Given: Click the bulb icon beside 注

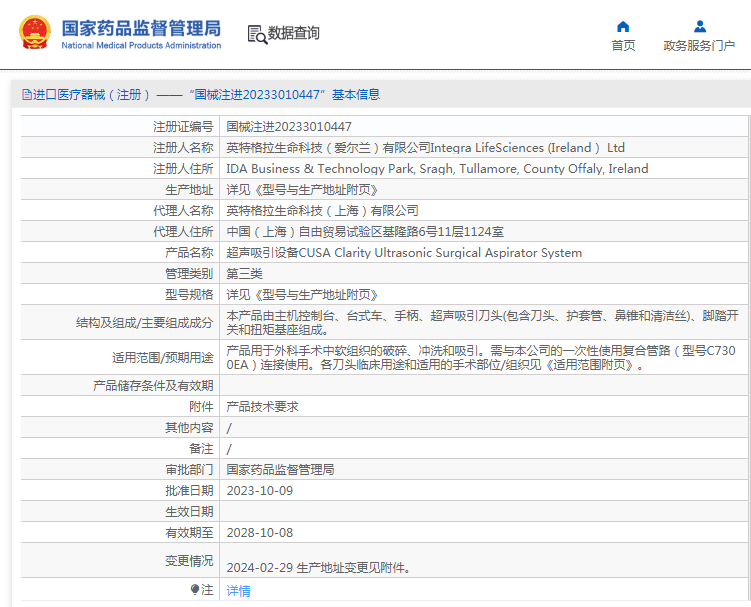Looking at the screenshot, I should click(194, 590).
